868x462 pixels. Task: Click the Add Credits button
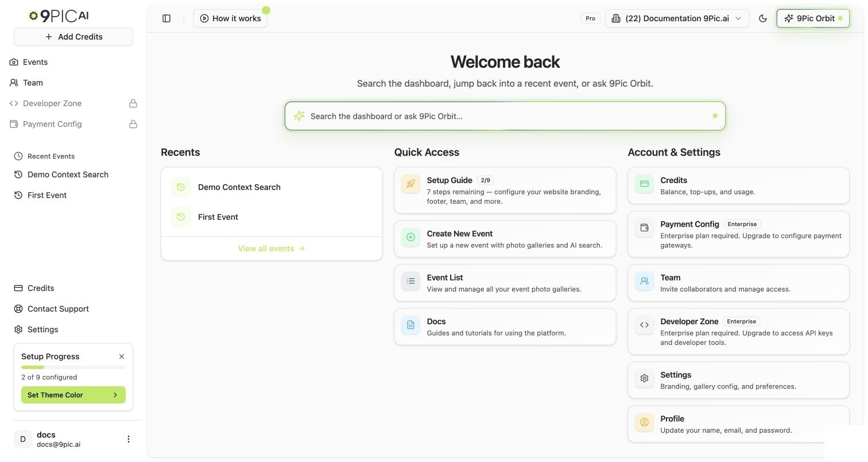click(73, 37)
